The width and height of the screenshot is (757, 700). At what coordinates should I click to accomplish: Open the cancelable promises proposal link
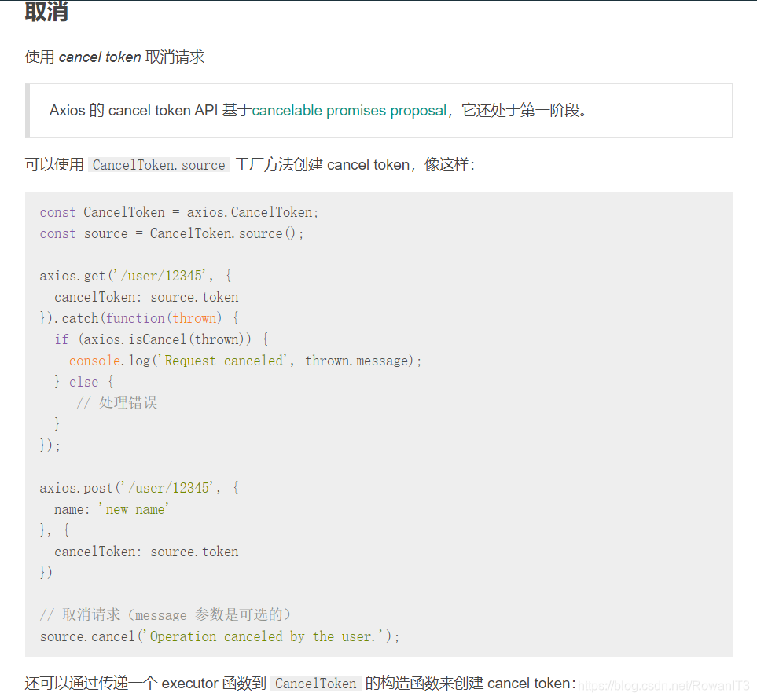349,111
